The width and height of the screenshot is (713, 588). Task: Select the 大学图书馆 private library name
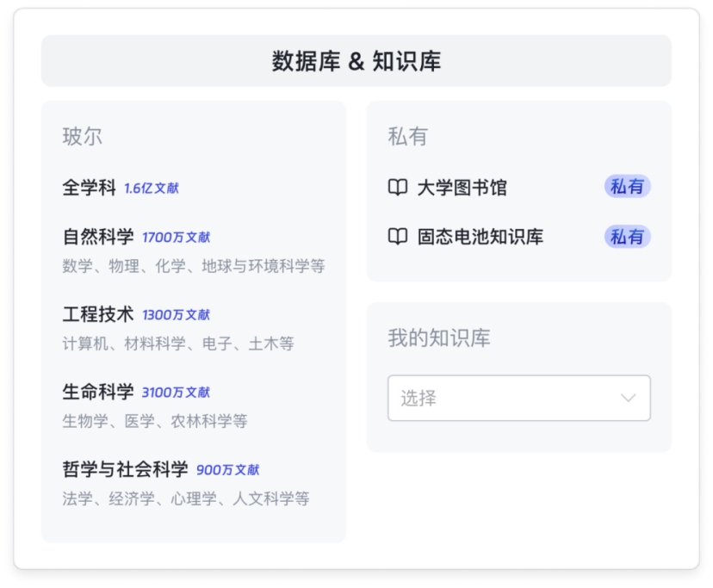462,188
